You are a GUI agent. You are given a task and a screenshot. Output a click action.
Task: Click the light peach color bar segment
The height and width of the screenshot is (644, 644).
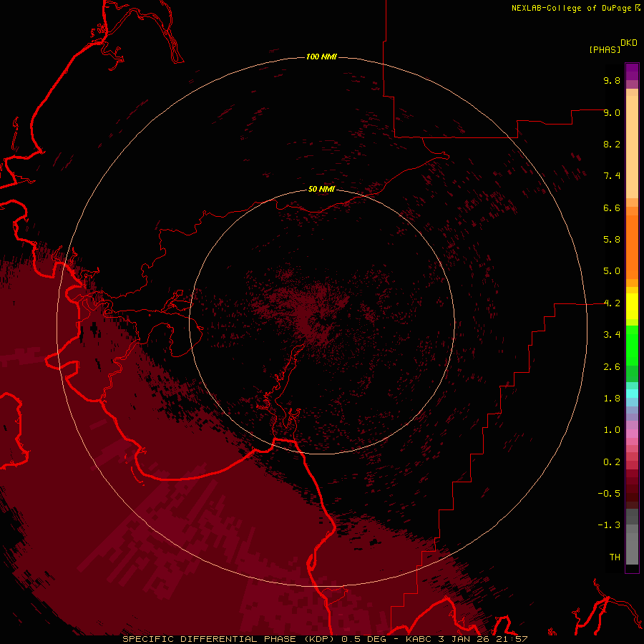coord(632,147)
